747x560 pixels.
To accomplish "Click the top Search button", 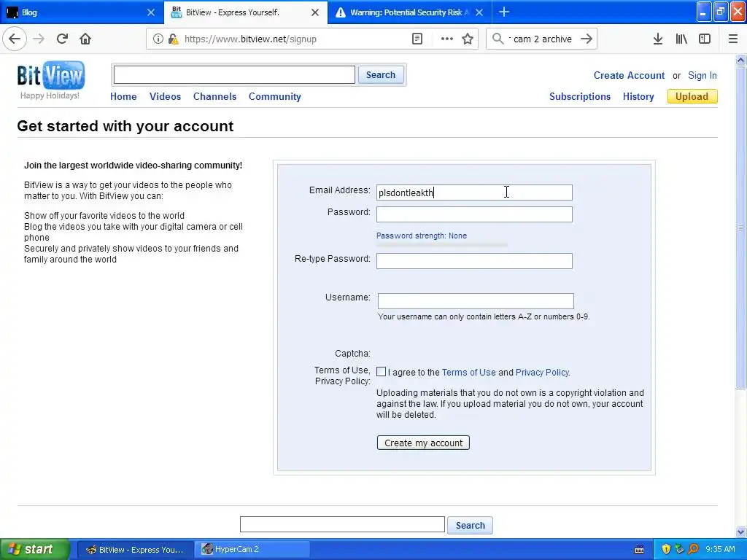I will (381, 75).
